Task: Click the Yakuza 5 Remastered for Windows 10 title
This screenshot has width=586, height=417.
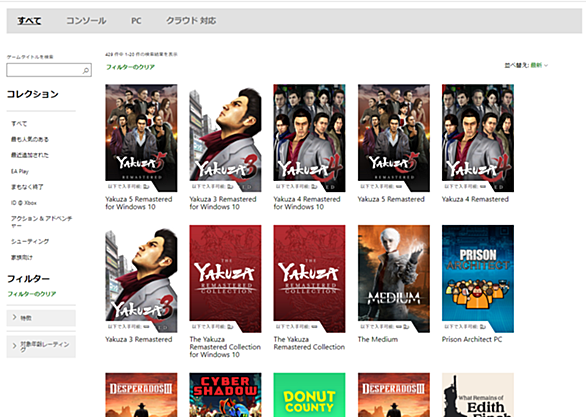Action: (x=139, y=203)
